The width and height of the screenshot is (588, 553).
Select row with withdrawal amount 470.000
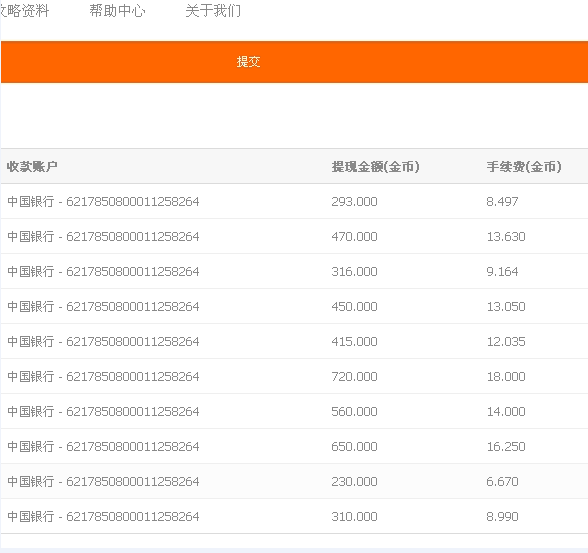coord(294,236)
